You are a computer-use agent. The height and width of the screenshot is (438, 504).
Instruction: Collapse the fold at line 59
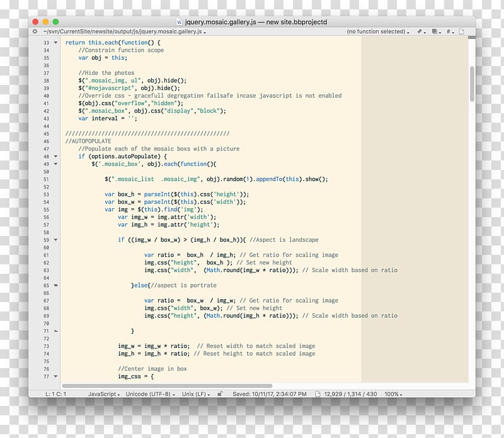point(55,240)
